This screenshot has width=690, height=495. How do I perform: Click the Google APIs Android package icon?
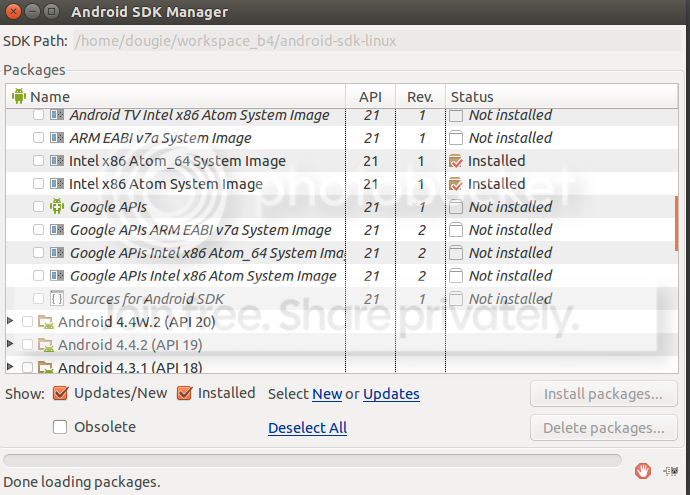[57, 207]
